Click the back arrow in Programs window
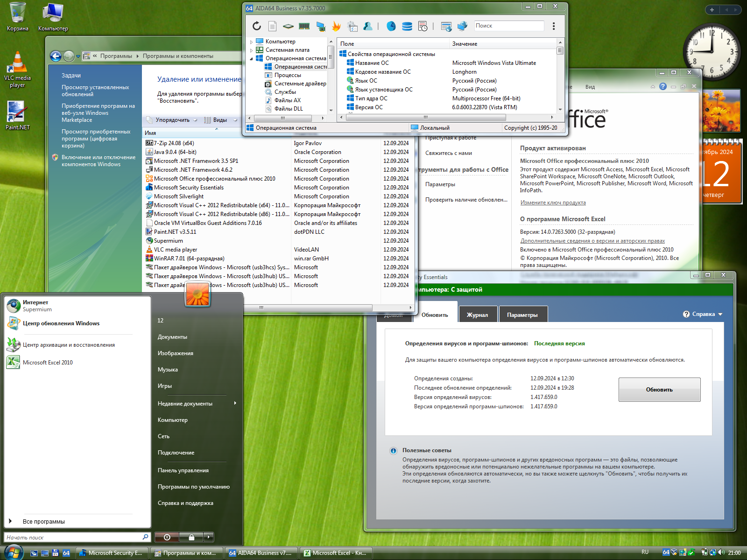Screen dimensions: 747x560 pos(56,56)
